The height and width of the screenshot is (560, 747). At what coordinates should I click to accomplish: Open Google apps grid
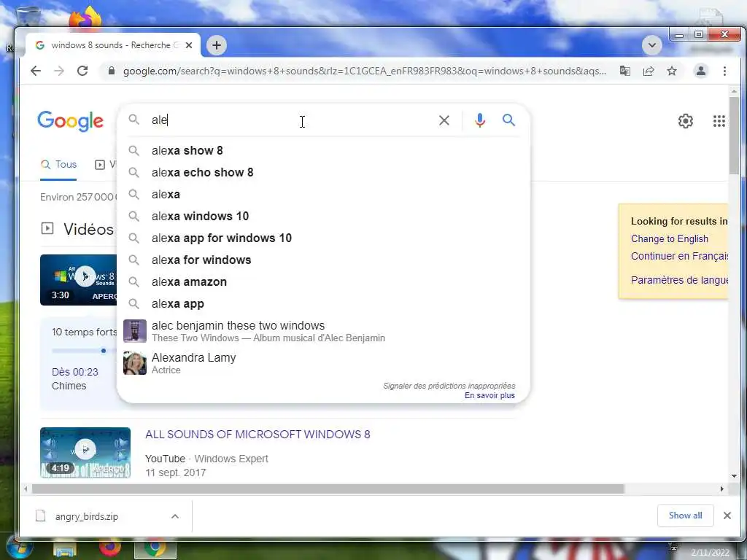719,121
